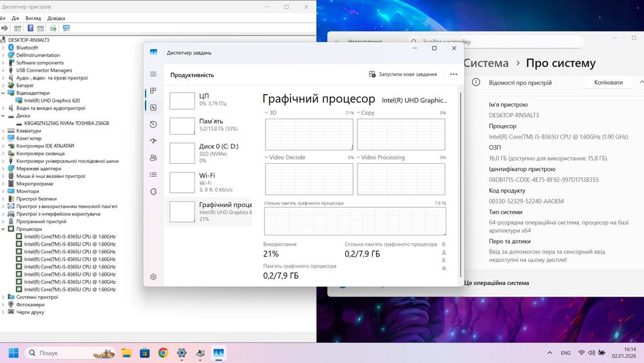Launch Google Chrome from taskbar
This screenshot has width=644, height=363.
163,353
